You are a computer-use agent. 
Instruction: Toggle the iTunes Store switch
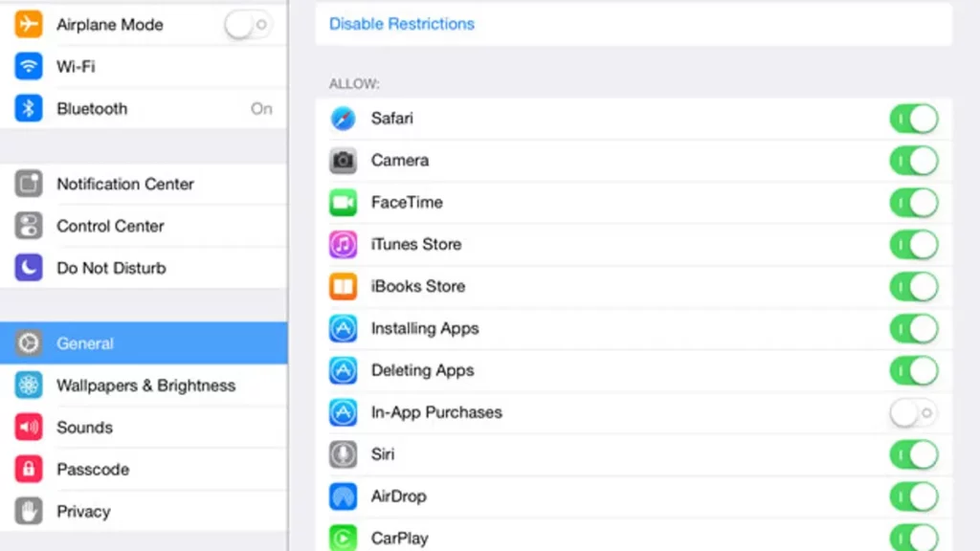914,244
